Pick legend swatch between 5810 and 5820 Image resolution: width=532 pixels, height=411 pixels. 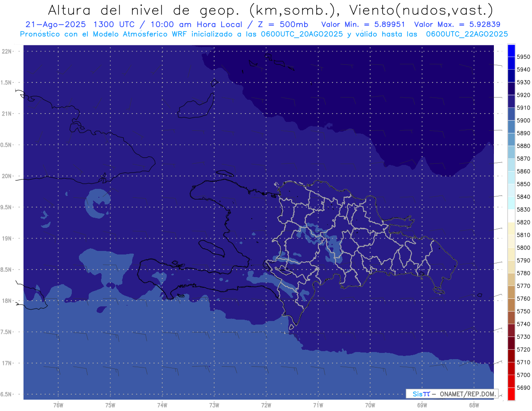(511, 228)
